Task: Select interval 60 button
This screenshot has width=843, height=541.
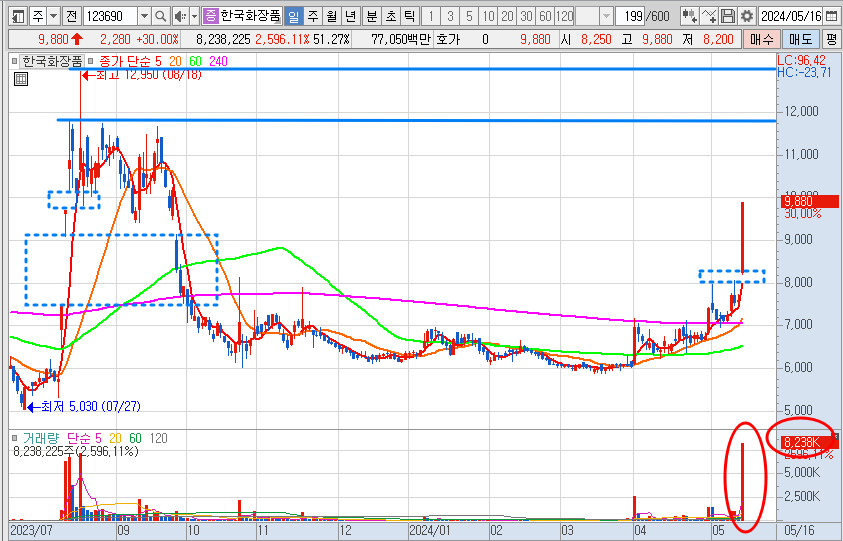Action: click(x=545, y=16)
